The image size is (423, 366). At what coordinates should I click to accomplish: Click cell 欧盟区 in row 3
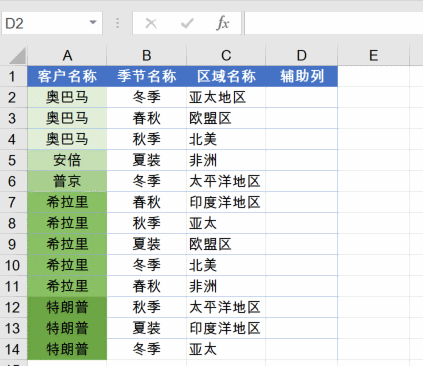[x=226, y=118]
